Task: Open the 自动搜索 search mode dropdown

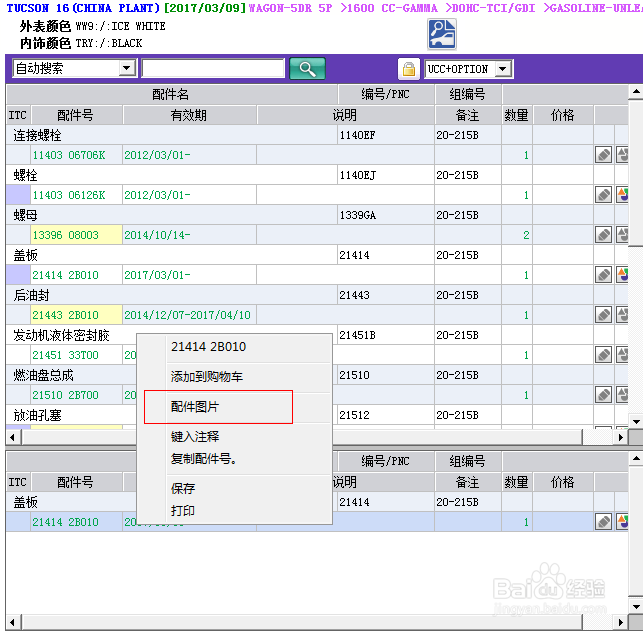Action: pyautogui.click(x=127, y=68)
